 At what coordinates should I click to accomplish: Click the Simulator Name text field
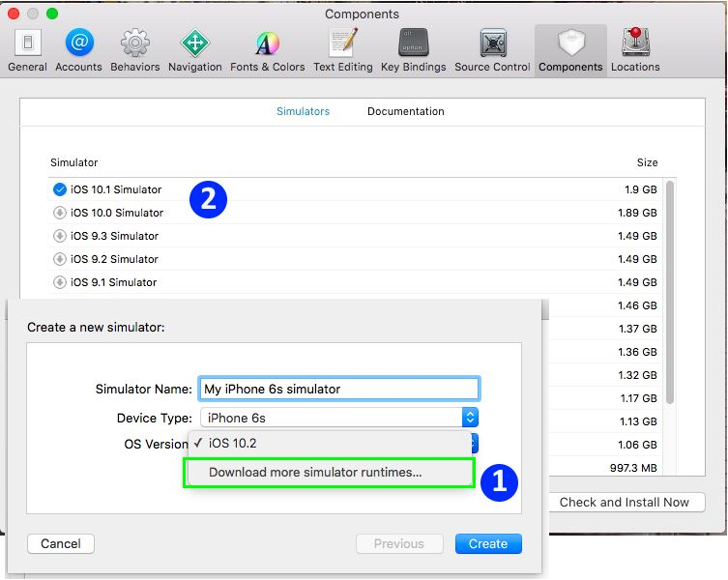[339, 389]
